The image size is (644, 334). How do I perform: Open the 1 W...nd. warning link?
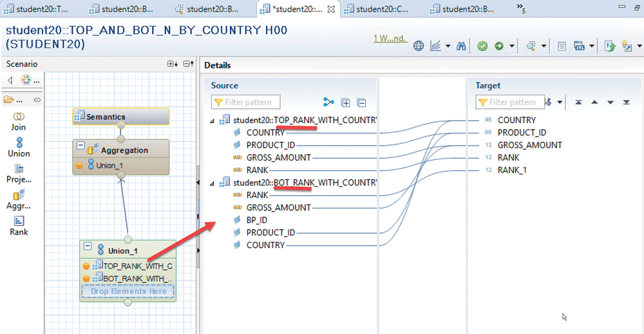pos(390,38)
